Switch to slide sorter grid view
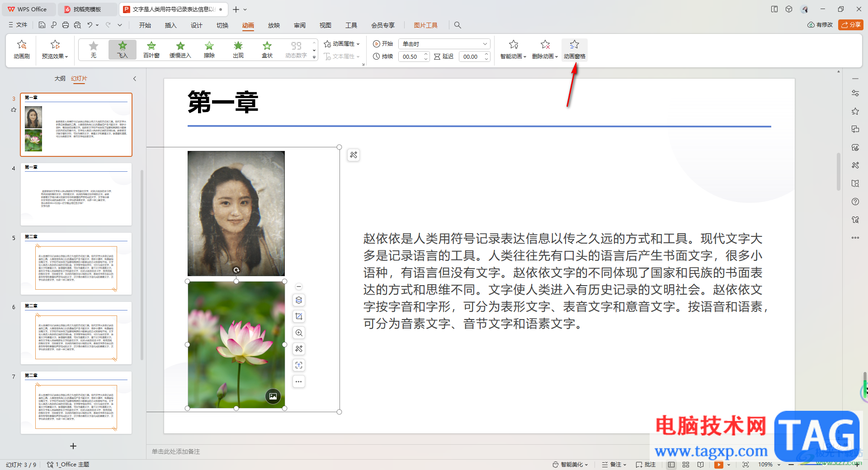Image resolution: width=868 pixels, height=470 pixels. (x=686, y=465)
